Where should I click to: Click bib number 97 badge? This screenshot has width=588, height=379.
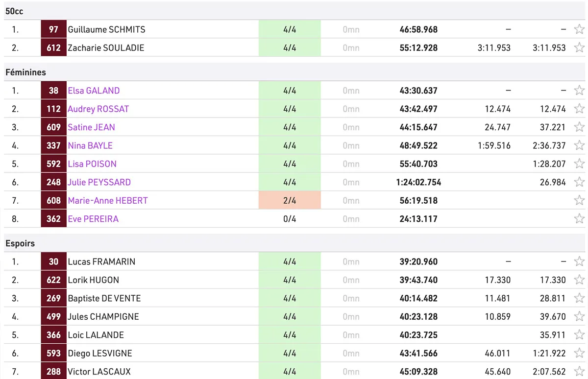[x=54, y=29]
